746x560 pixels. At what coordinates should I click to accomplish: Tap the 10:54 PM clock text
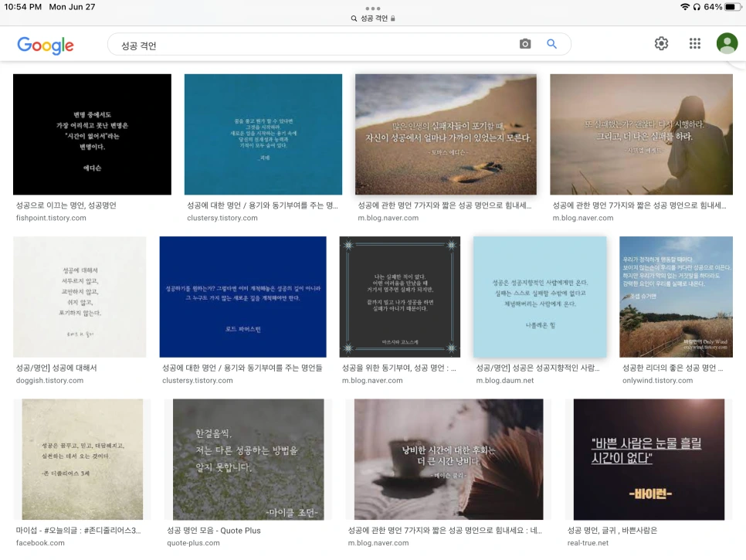pos(23,7)
